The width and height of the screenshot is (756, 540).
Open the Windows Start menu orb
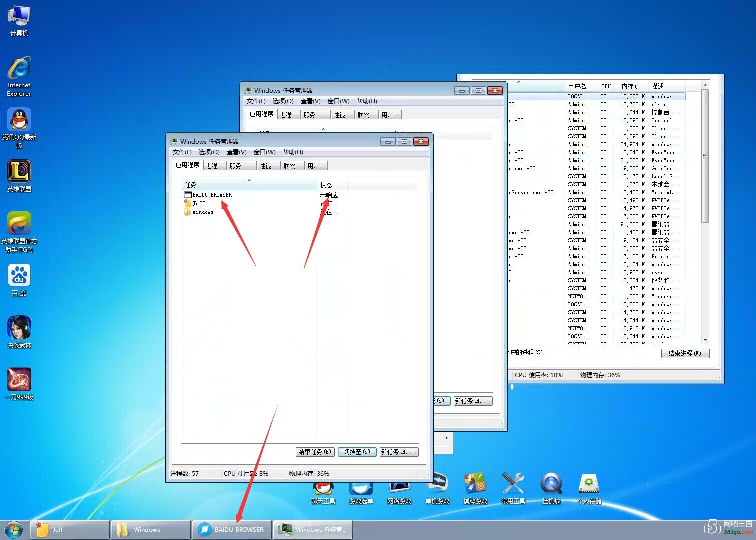(x=14, y=530)
